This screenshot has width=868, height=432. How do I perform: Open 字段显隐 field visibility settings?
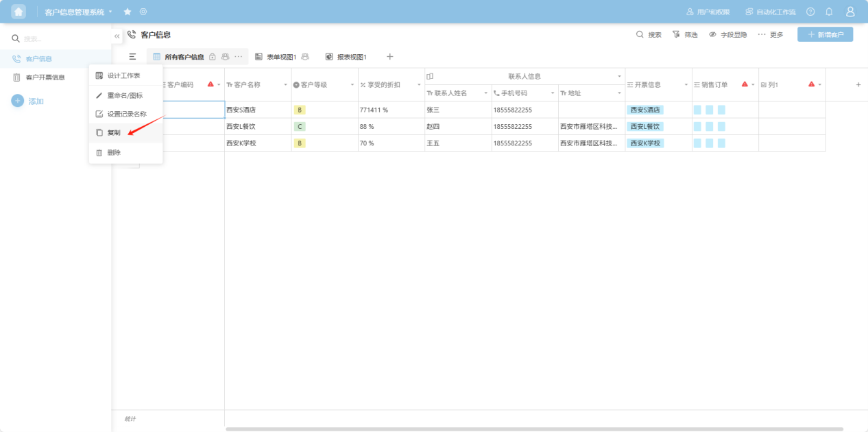click(x=727, y=34)
